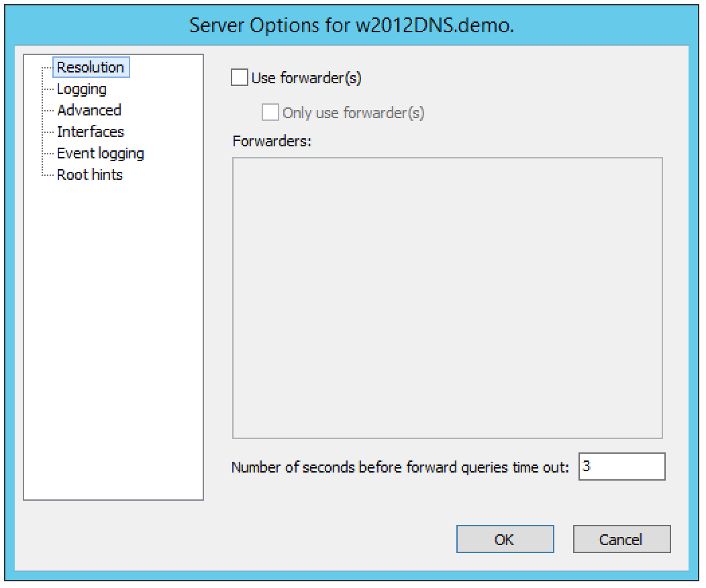This screenshot has width=706, height=588.
Task: Click empty space below Root hints in tree panel
Action: 113,336
